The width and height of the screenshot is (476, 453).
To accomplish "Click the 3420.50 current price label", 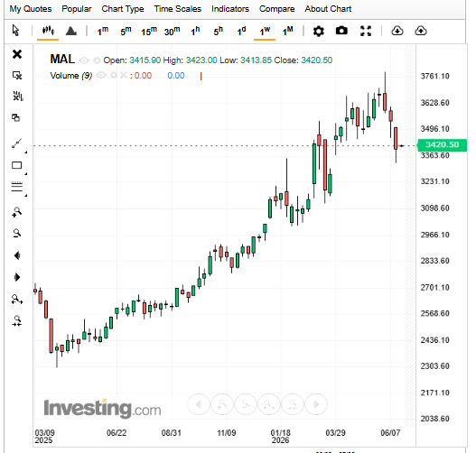I will pos(442,145).
